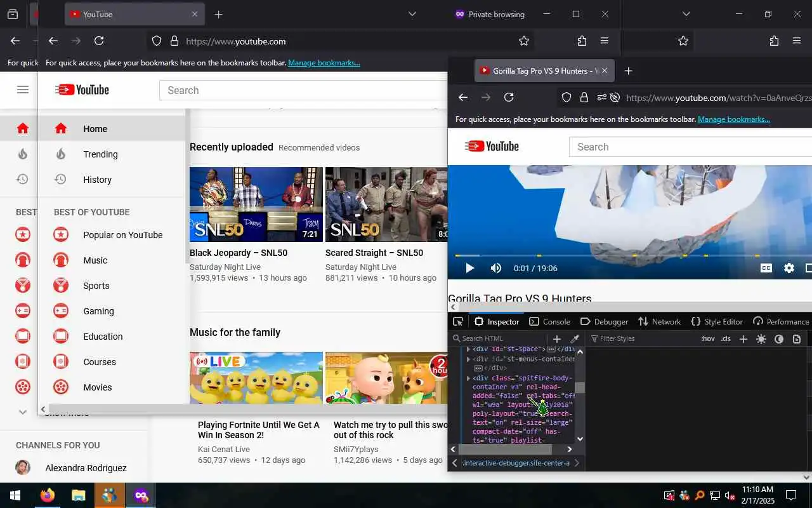
Task: Click YouTube logo in the Gorilla Tag window
Action: point(492,147)
